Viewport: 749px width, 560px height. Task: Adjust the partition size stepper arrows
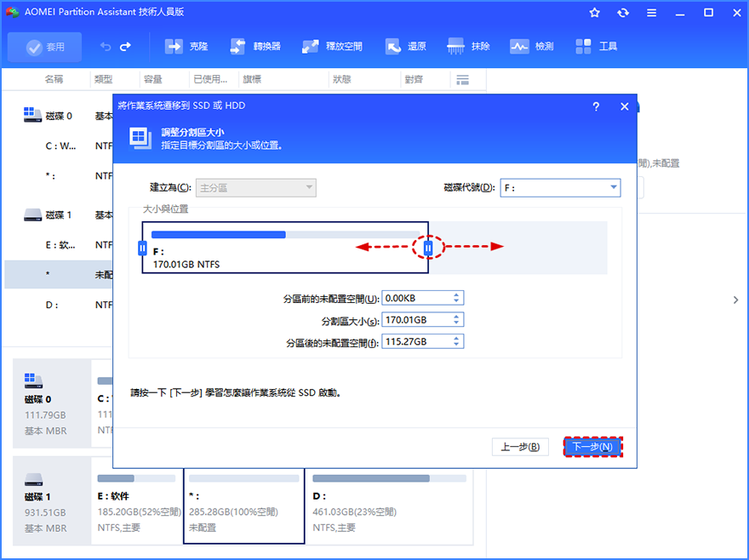tap(456, 320)
